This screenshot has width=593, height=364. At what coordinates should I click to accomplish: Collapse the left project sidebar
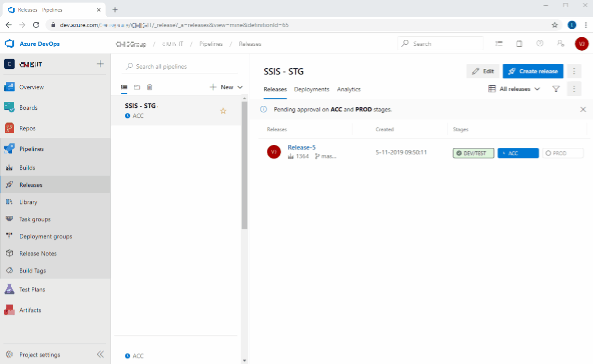pos(100,354)
